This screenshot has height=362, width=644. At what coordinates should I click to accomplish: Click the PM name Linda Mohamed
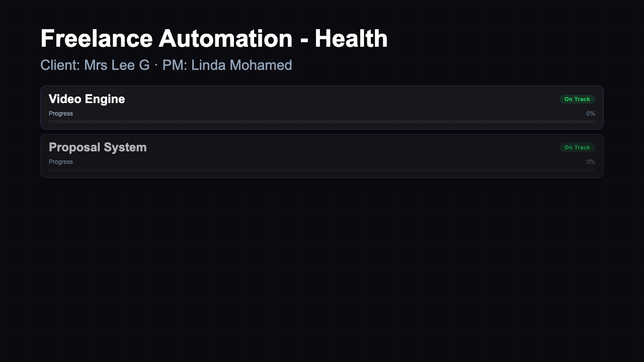click(x=240, y=65)
